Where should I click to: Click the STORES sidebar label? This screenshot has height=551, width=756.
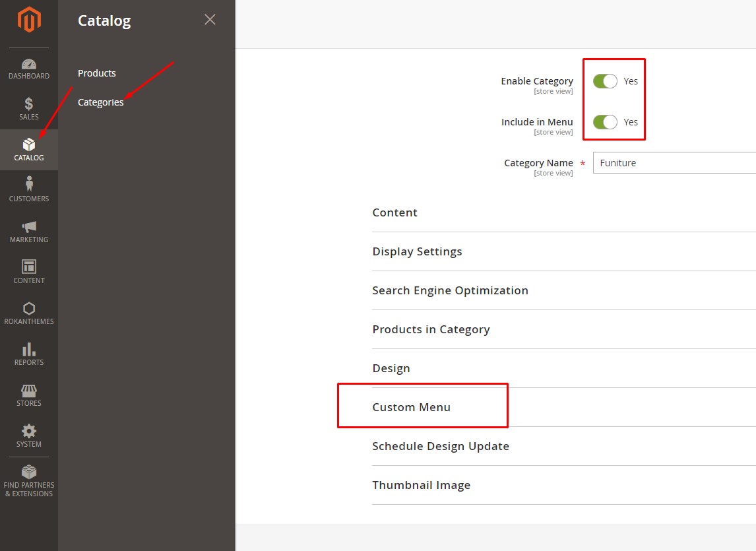[x=29, y=403]
